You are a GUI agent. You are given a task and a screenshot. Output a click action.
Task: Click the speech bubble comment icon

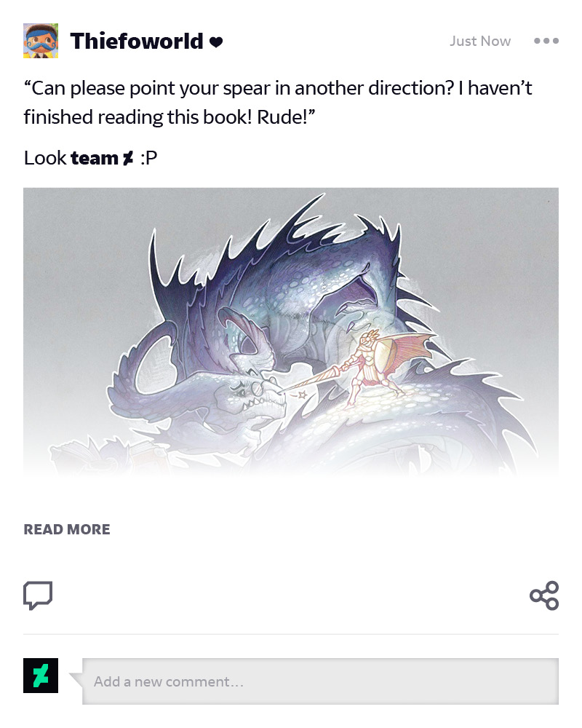coord(38,596)
